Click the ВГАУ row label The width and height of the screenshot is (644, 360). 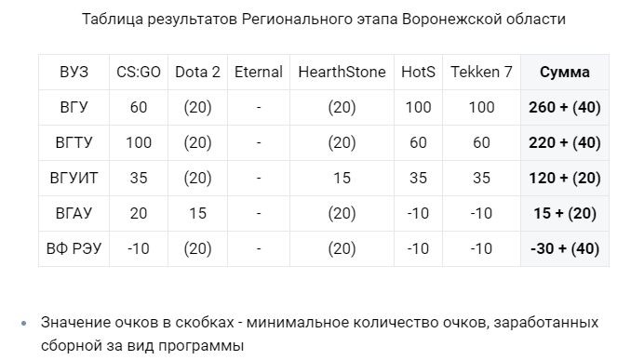[74, 213]
